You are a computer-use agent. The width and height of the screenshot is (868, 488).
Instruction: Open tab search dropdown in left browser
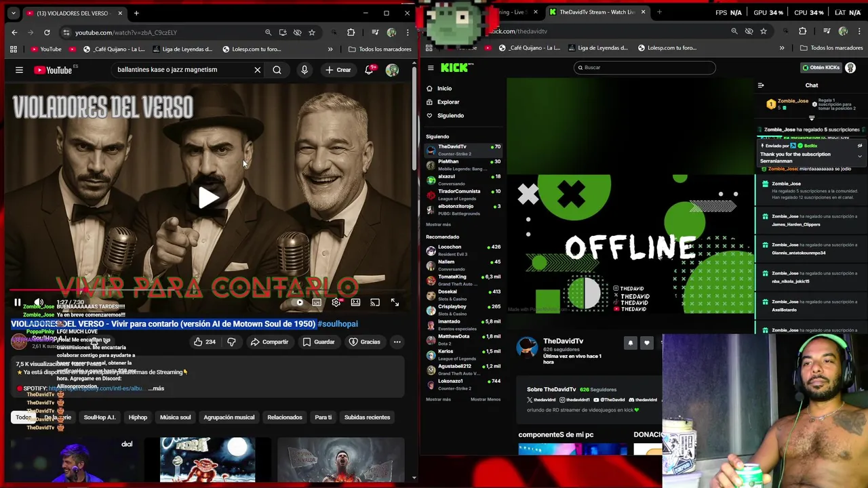coord(13,14)
